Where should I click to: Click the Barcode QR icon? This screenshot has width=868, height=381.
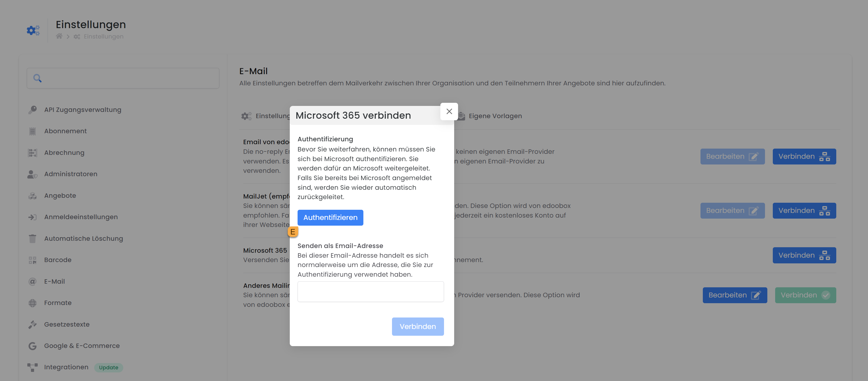point(32,260)
